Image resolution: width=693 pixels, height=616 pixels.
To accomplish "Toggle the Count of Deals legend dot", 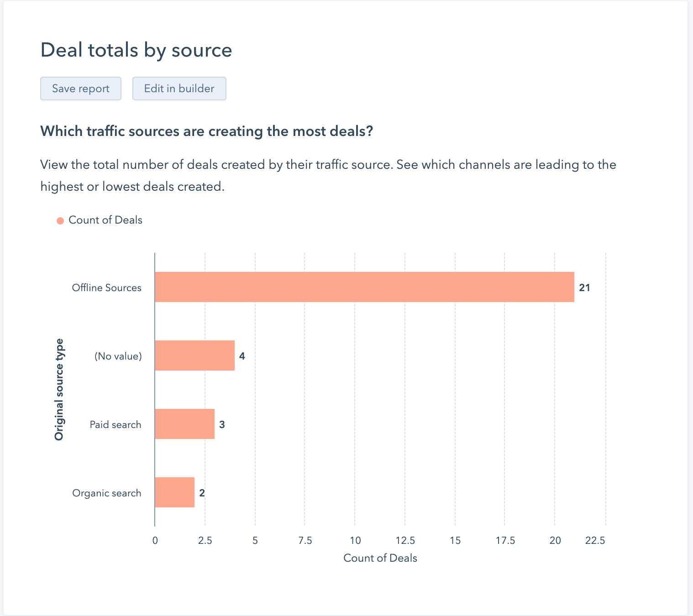I will [x=60, y=221].
